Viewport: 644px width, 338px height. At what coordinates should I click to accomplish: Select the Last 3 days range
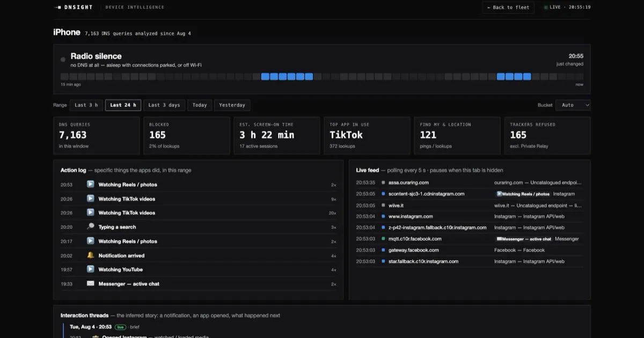[164, 105]
